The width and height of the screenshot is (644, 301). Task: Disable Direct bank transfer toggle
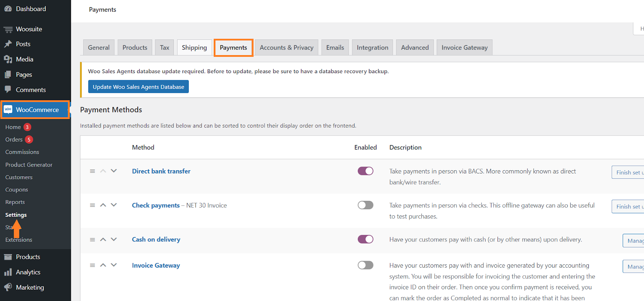(x=365, y=171)
